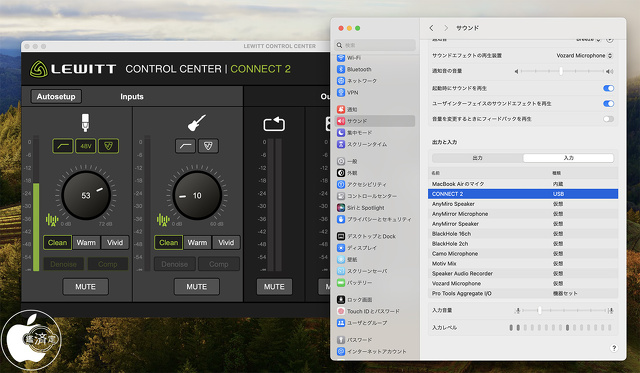640x373 pixels.
Task: Click the microphone input icon in LEWITT Control Center
Action: 85,122
